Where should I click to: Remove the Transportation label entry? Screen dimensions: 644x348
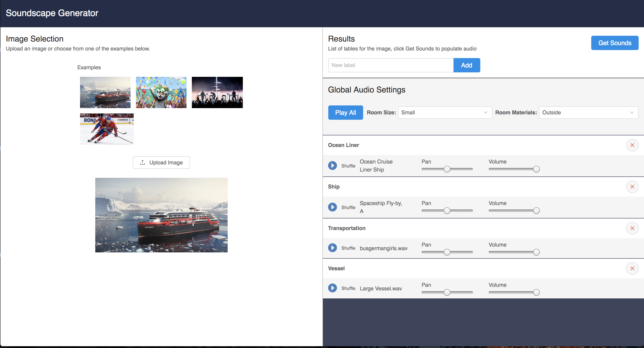click(x=632, y=228)
